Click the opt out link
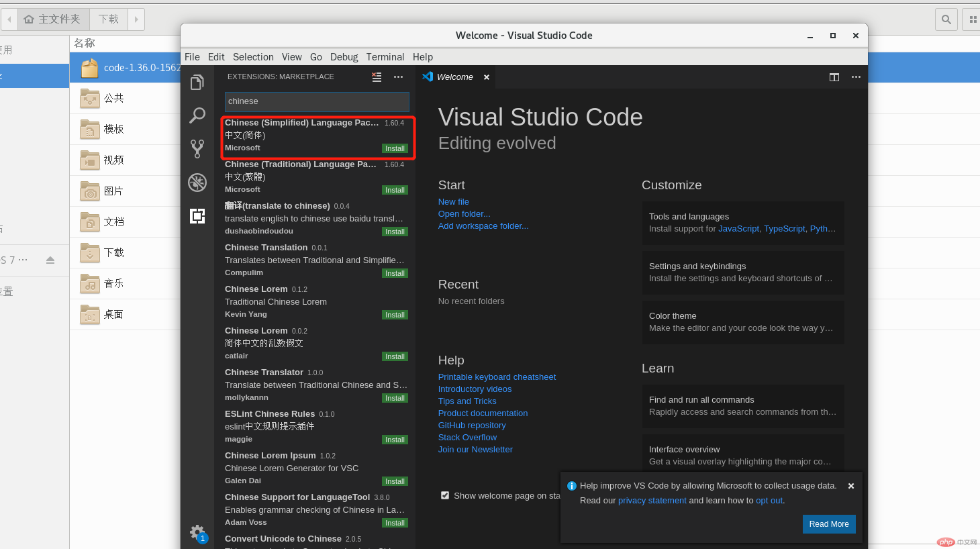 (769, 501)
